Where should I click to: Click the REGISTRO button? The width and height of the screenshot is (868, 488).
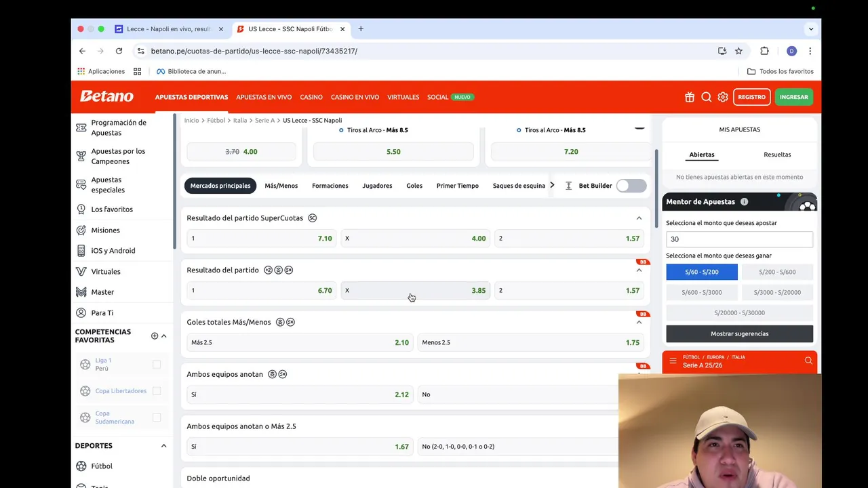pos(751,97)
